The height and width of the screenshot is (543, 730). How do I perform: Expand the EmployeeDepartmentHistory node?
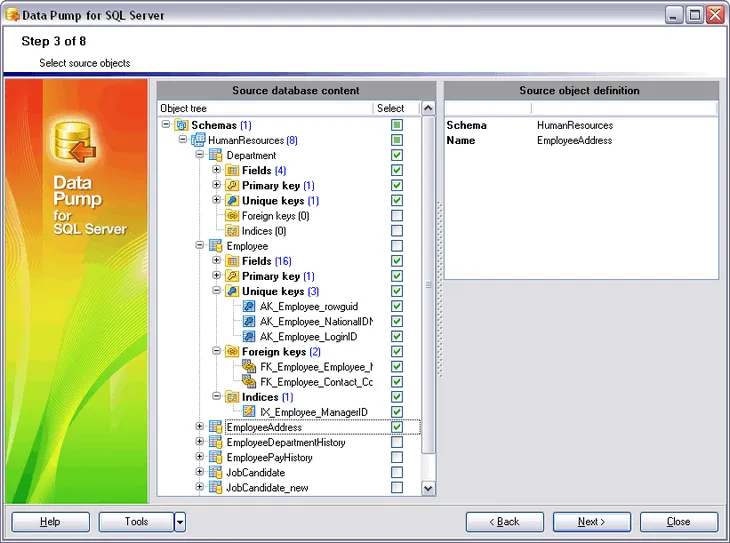point(200,442)
